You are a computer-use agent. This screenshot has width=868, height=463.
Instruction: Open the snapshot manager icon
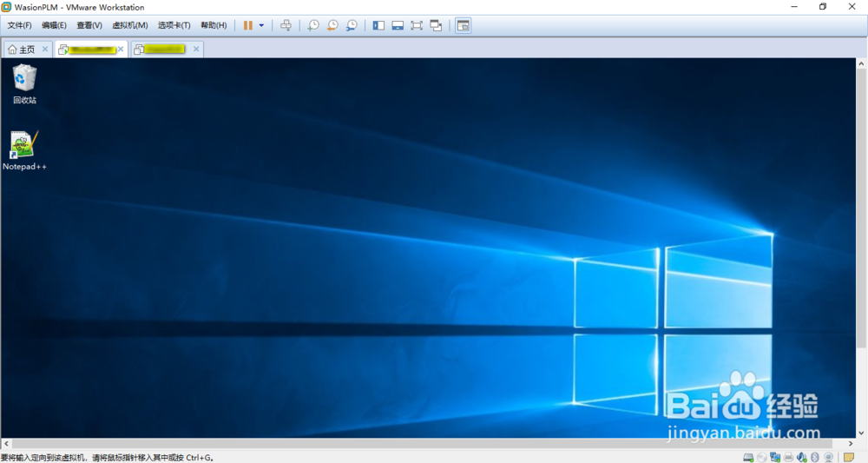(x=352, y=25)
